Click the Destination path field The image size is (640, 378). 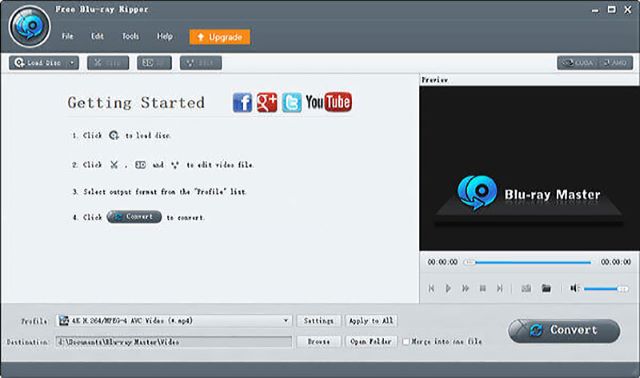coord(174,342)
